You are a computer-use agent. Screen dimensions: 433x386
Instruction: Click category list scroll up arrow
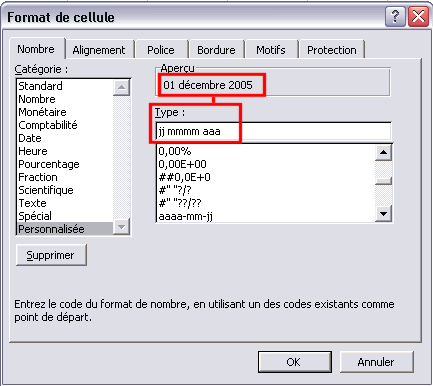pyautogui.click(x=121, y=87)
